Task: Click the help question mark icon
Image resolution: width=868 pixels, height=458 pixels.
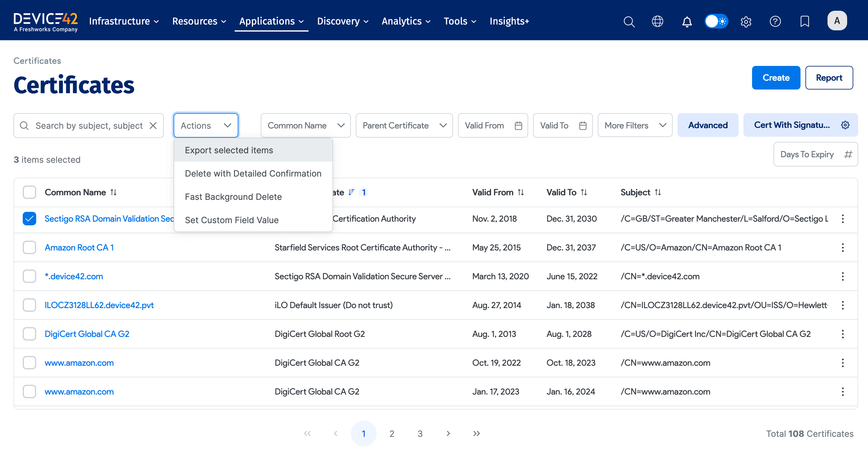Action: coord(775,21)
